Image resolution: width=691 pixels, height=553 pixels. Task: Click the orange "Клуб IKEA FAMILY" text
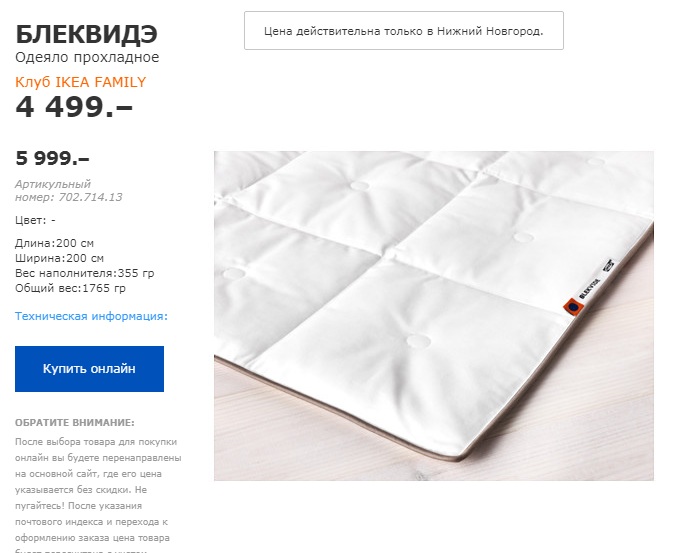(x=81, y=82)
